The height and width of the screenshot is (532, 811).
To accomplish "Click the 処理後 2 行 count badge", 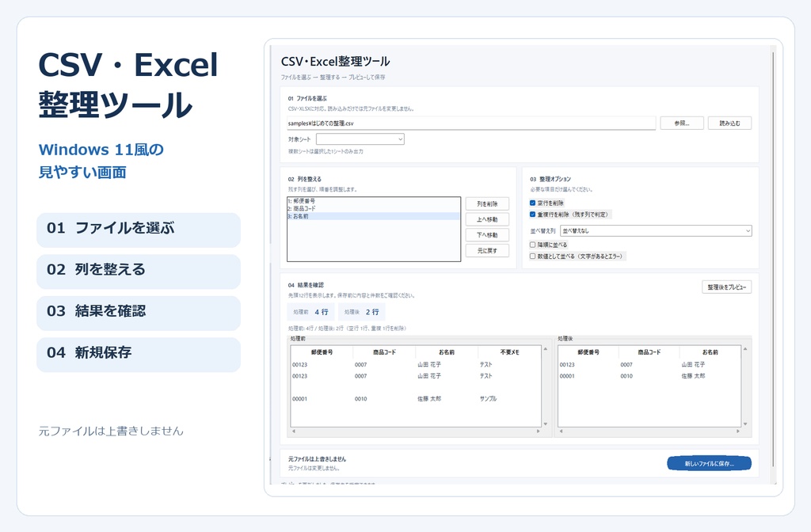I will tap(361, 312).
